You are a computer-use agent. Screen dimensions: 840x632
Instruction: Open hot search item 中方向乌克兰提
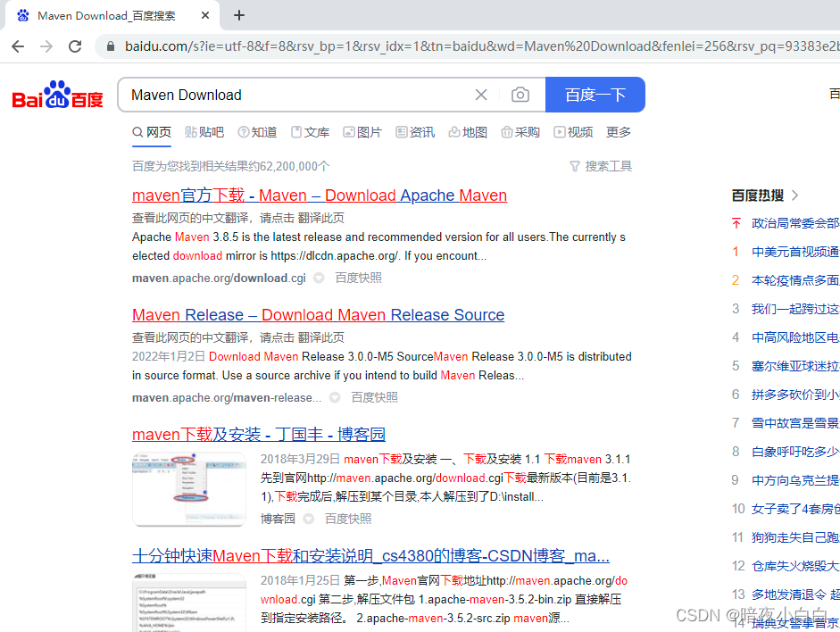(795, 480)
